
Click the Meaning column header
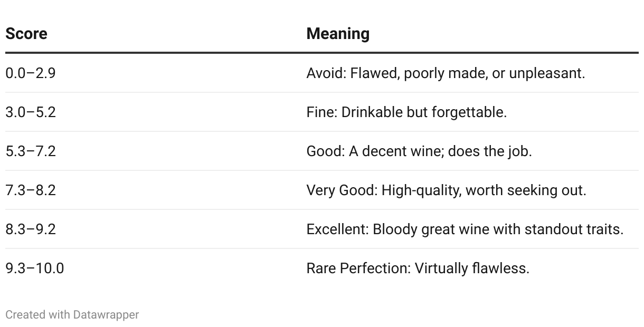(x=338, y=34)
